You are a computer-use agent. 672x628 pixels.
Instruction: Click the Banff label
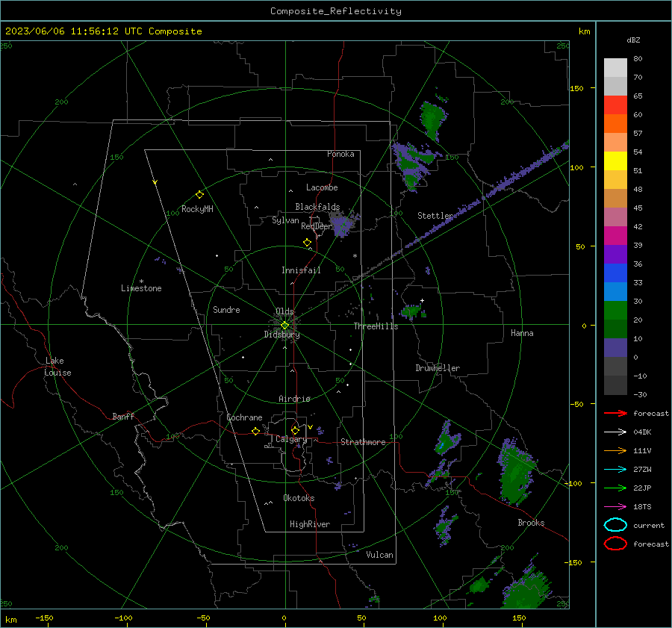[123, 416]
